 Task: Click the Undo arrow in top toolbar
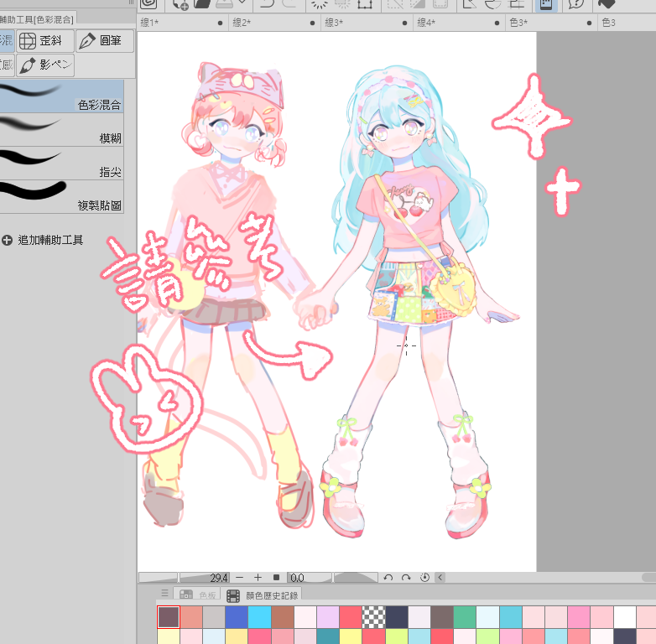point(267,3)
